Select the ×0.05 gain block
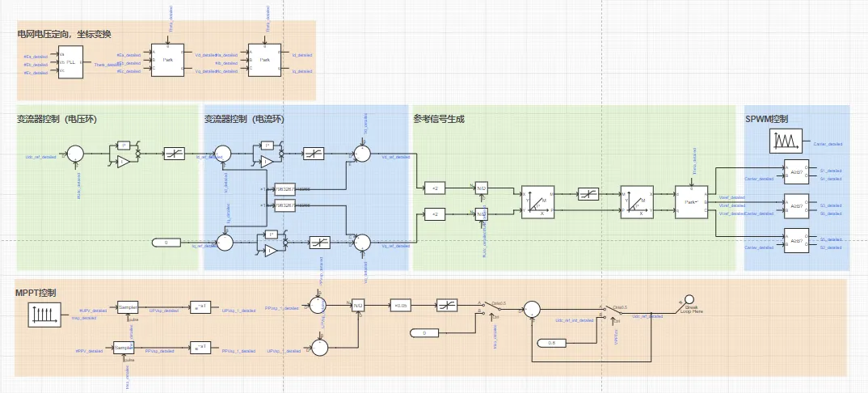The image size is (868, 393). coord(401,305)
